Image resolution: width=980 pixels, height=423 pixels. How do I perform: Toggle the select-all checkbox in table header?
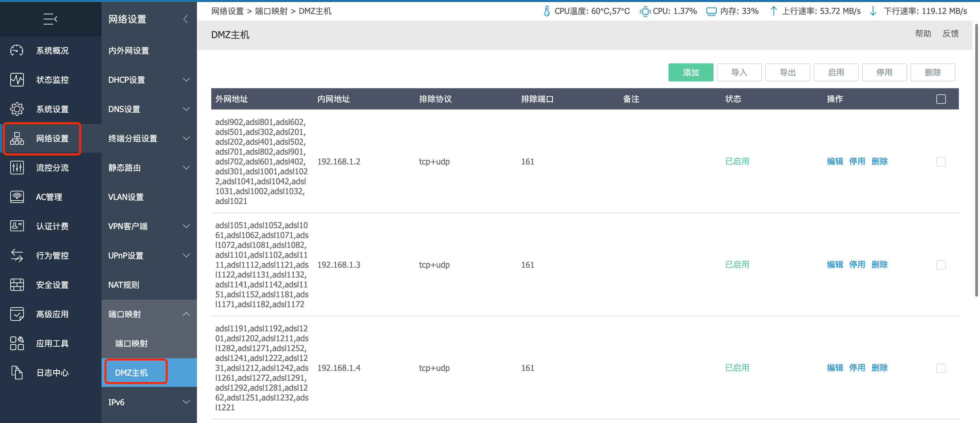(x=941, y=99)
